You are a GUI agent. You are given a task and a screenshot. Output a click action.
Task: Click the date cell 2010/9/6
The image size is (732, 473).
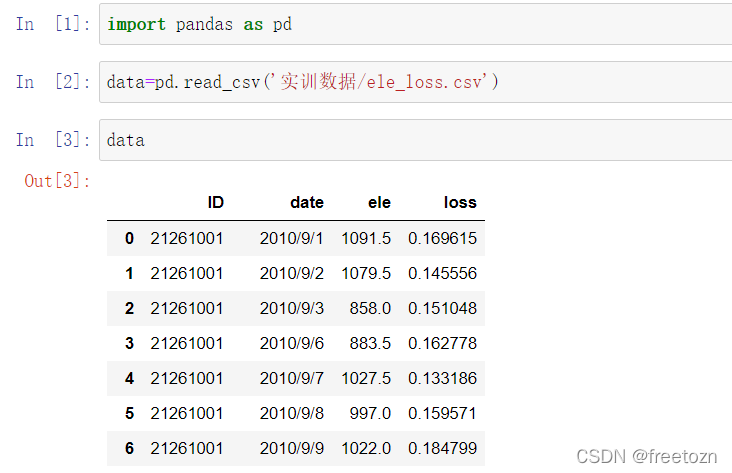click(291, 343)
